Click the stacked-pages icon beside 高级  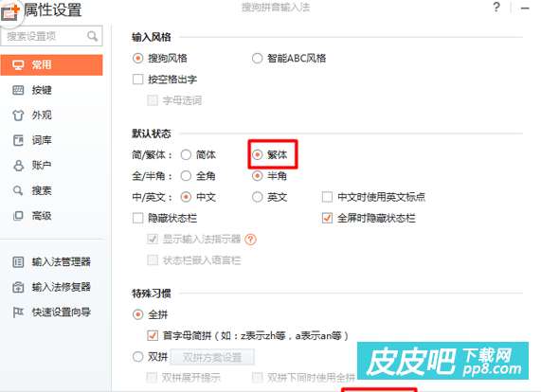point(18,216)
